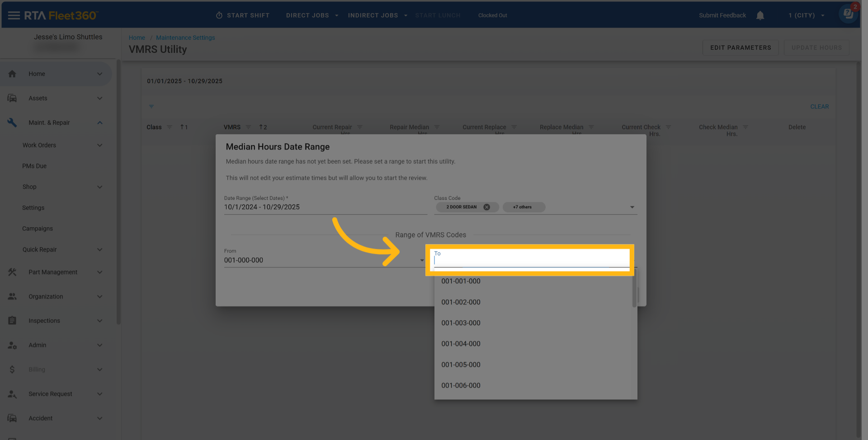The image size is (868, 440).
Task: Collapse the Maint. & Repair section
Action: click(99, 123)
